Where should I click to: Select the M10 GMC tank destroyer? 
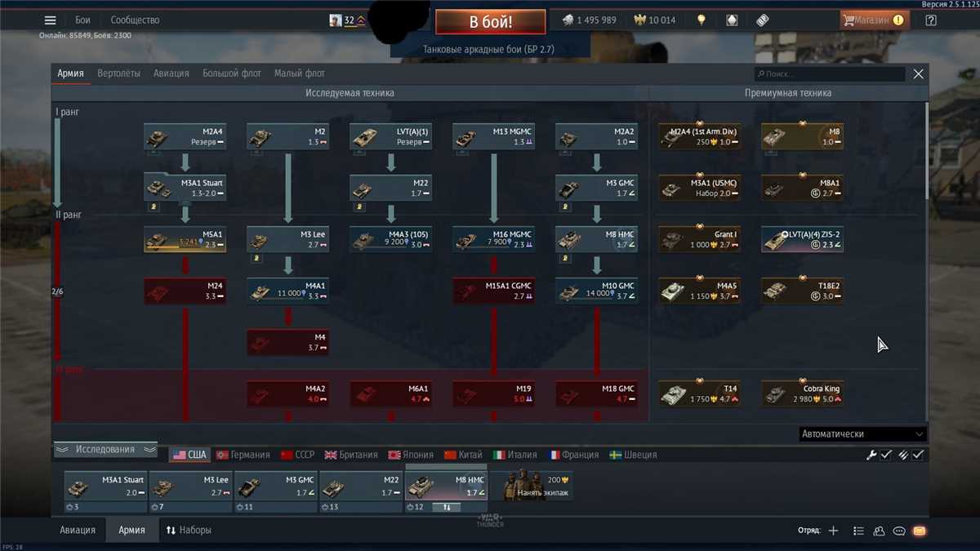point(596,291)
